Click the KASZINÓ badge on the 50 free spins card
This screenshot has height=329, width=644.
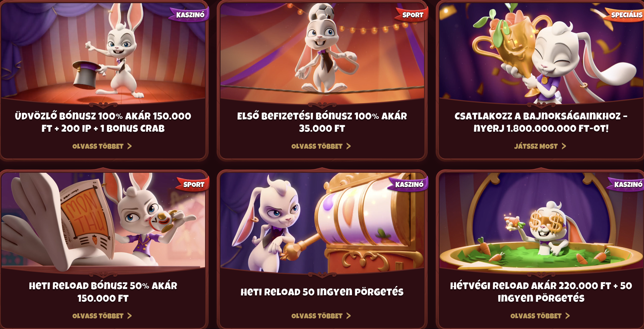(408, 184)
